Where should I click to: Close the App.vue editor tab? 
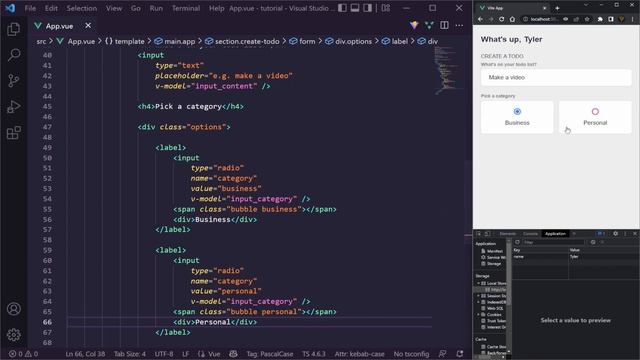88,26
